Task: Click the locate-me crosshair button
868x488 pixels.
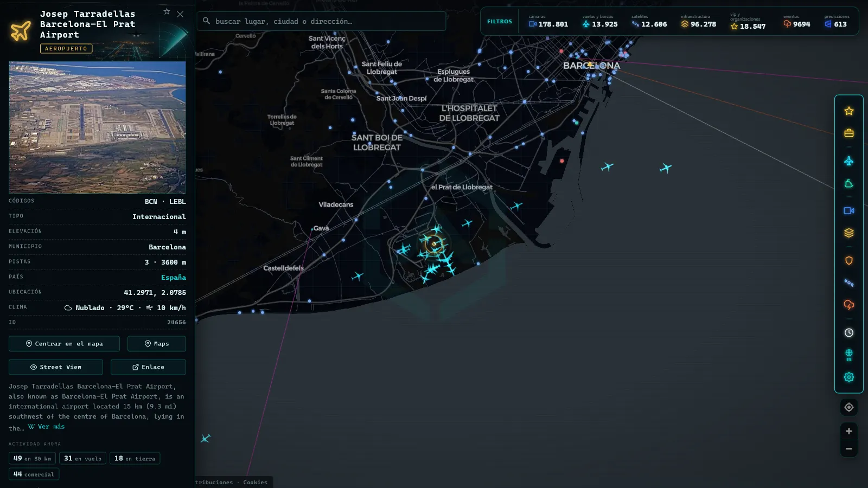Action: (x=849, y=407)
